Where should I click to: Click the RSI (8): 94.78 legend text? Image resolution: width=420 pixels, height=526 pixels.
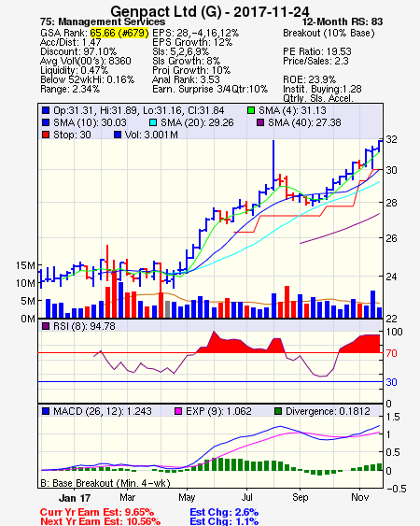[84, 326]
